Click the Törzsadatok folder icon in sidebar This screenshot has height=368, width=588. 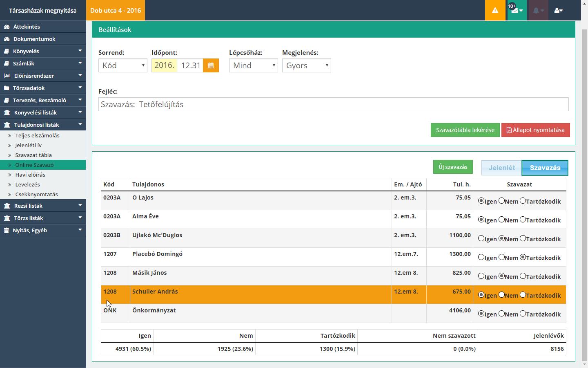tap(7, 88)
